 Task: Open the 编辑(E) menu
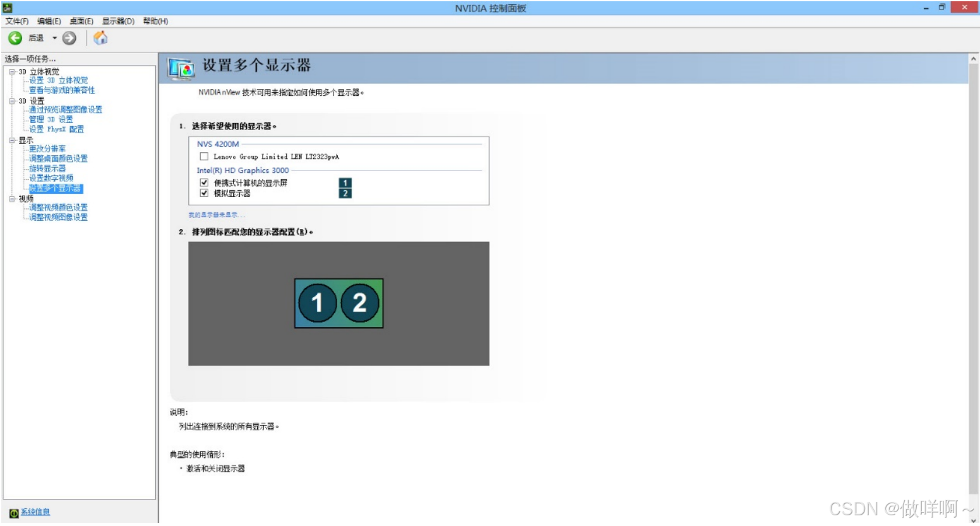[49, 21]
